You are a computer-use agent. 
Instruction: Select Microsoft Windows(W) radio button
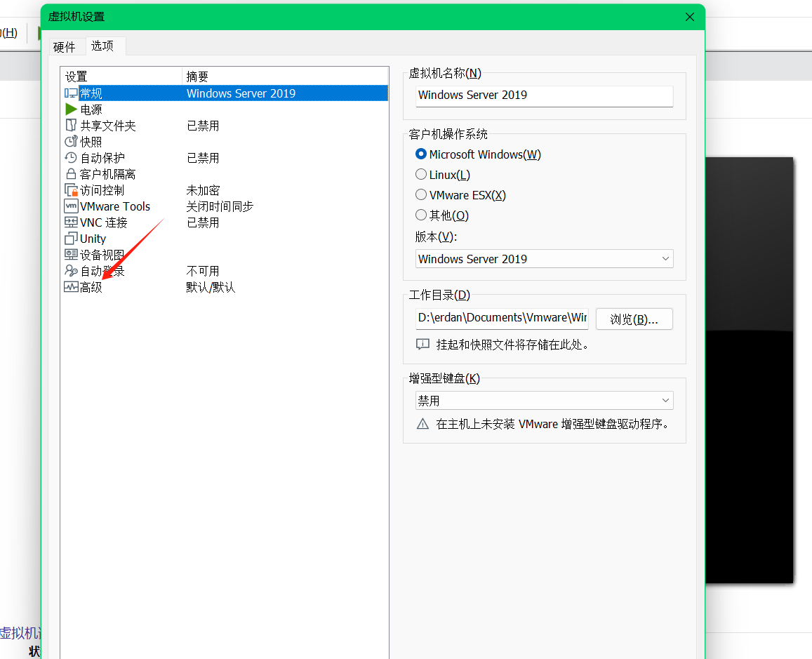pos(421,154)
